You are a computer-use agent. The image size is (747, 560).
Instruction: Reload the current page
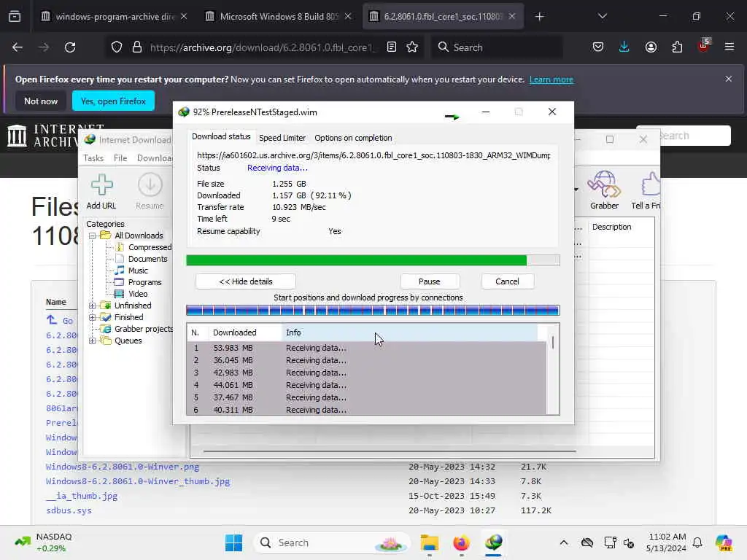pyautogui.click(x=70, y=47)
